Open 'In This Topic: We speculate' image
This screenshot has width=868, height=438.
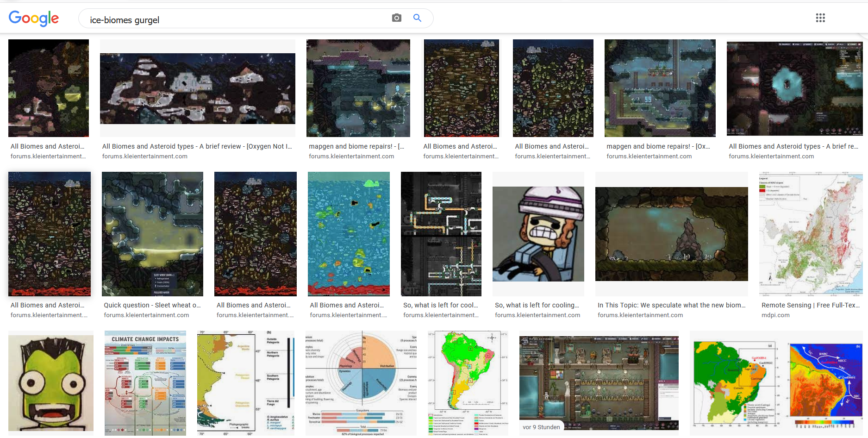click(x=672, y=234)
